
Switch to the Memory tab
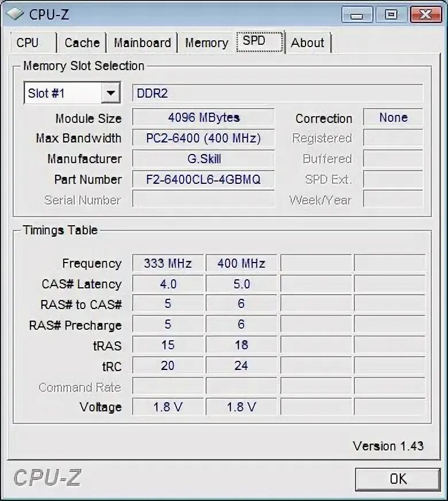(x=207, y=43)
